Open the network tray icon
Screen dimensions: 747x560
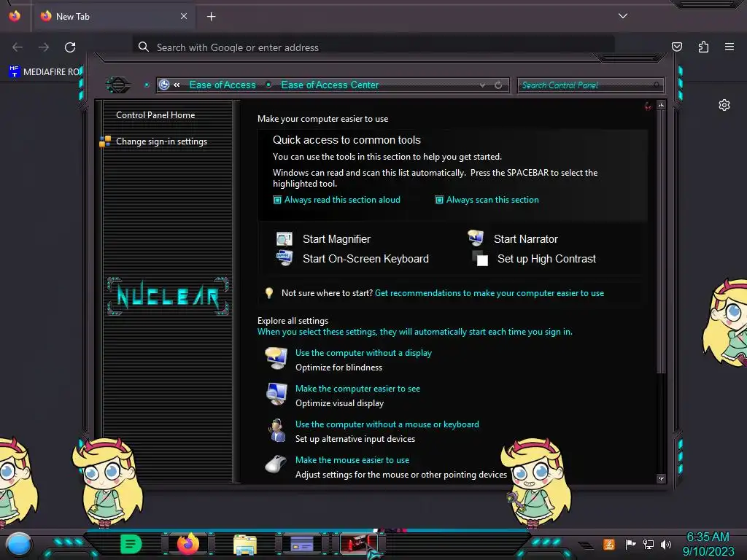point(649,544)
